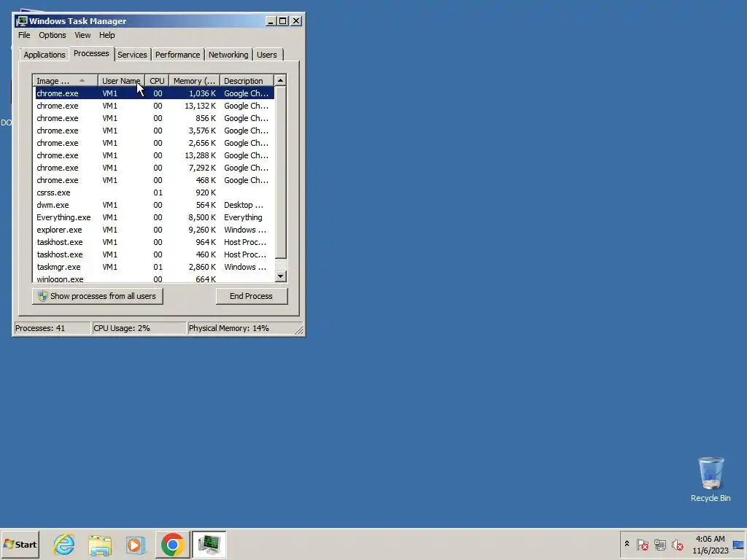Switch to the Performance tab
The image size is (747, 560).
178,55
